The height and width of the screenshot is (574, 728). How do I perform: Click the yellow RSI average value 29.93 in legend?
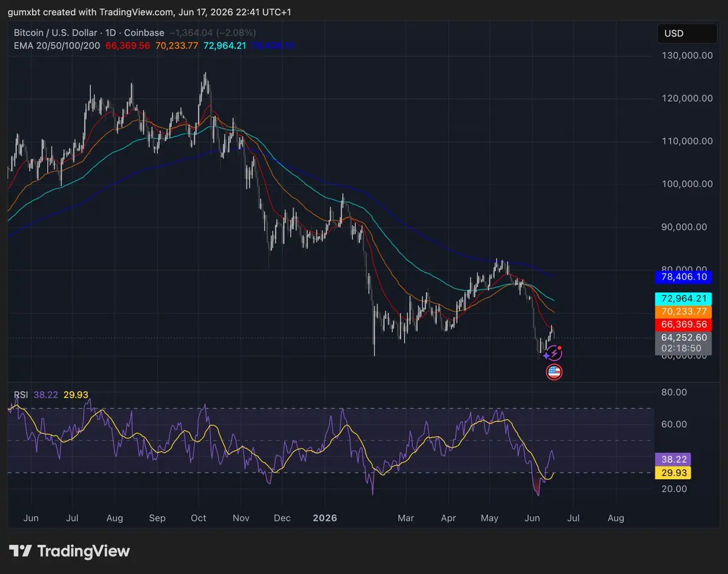(x=76, y=395)
